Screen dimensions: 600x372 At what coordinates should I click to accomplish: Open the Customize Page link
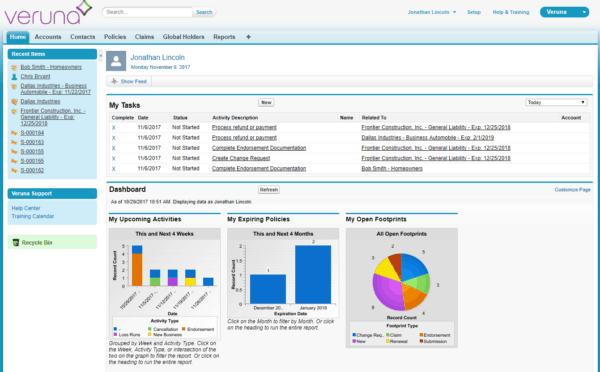coord(572,189)
